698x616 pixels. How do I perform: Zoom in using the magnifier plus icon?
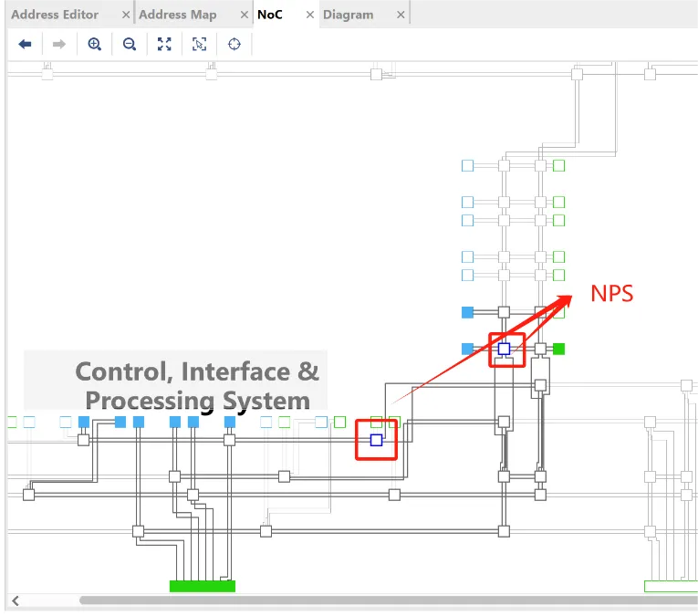tap(94, 44)
